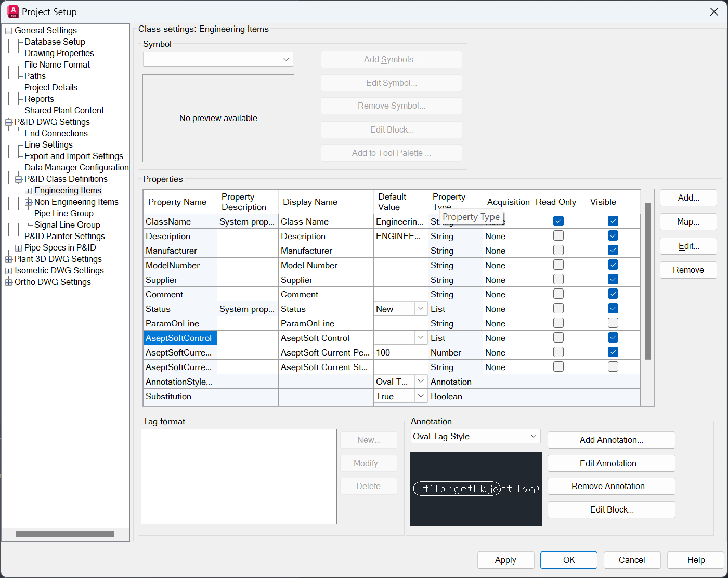
Task: Open Export and Import Settings
Action: click(x=74, y=156)
